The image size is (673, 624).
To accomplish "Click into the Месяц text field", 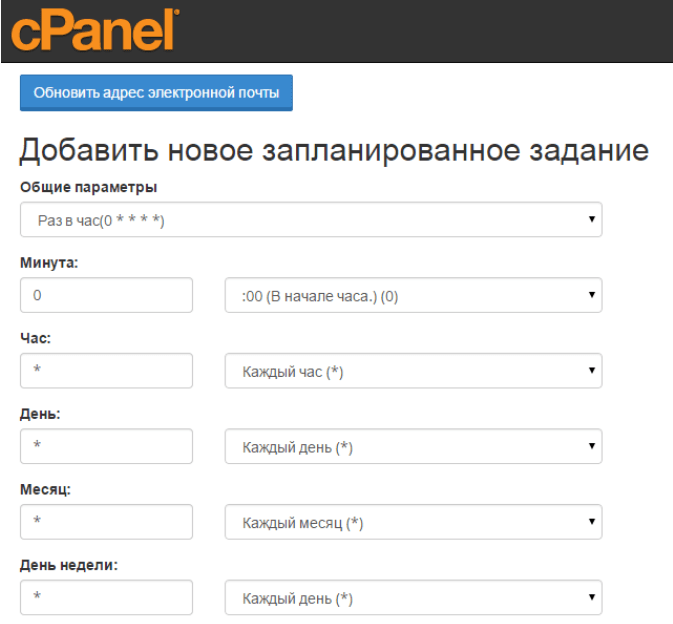I will 106,521.
